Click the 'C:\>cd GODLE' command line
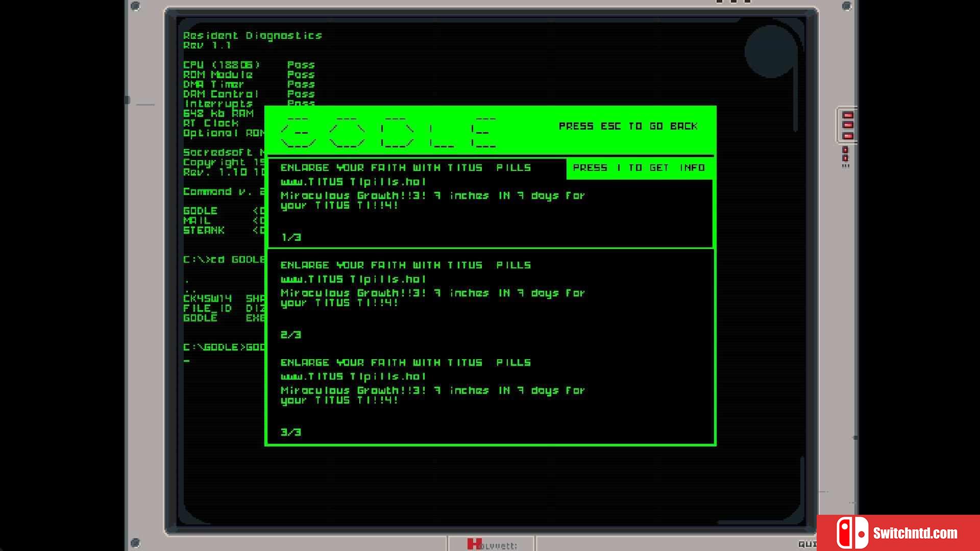The width and height of the screenshot is (980, 551). [224, 260]
